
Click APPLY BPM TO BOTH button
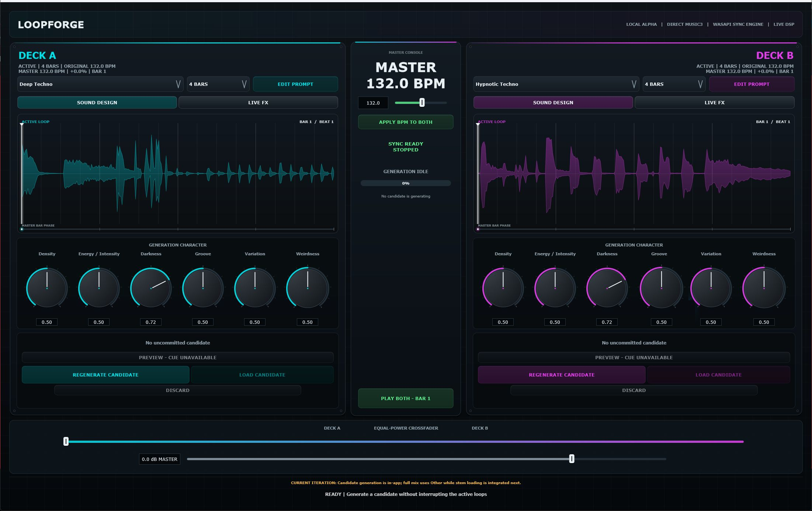point(406,122)
